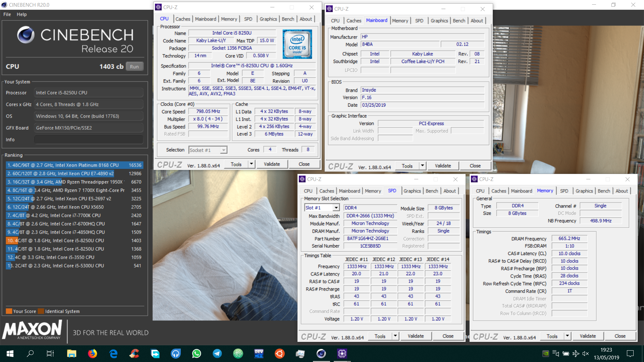
Task: Switch to Caches tab in CPU window
Action: [183, 19]
